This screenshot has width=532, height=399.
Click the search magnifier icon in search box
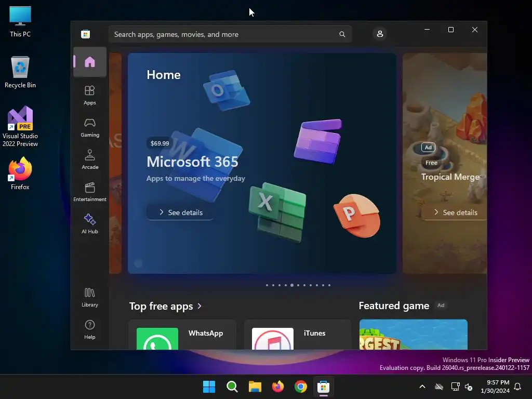[x=342, y=34]
